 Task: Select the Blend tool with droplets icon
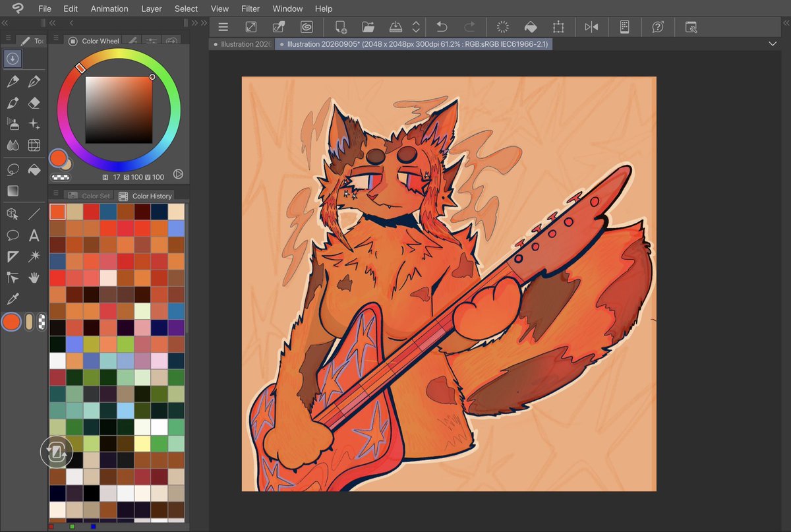[12, 145]
